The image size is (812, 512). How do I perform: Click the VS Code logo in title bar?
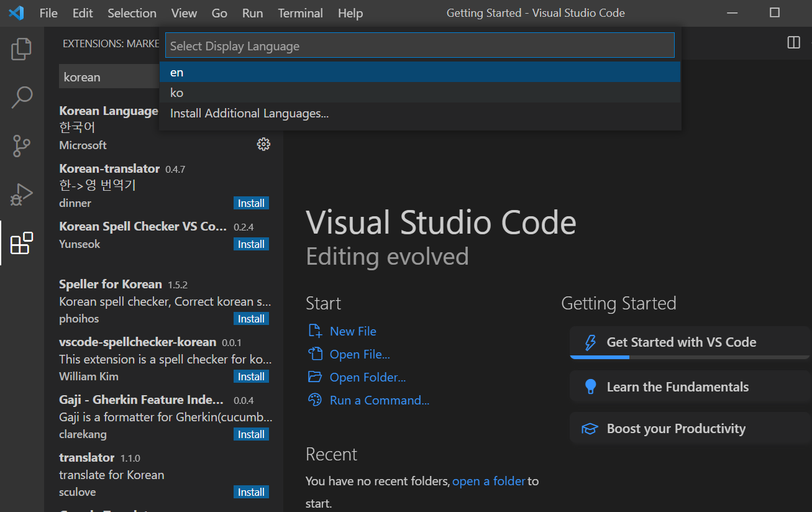tap(16, 13)
